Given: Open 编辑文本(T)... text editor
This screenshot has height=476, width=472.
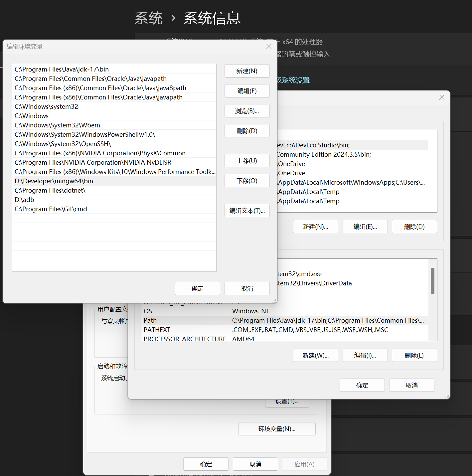Looking at the screenshot, I should point(247,211).
